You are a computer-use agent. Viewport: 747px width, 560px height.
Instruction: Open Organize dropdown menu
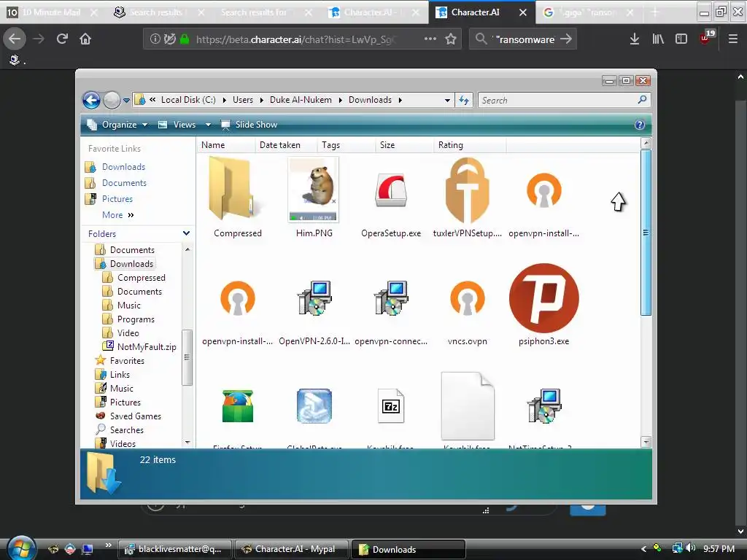pyautogui.click(x=117, y=125)
